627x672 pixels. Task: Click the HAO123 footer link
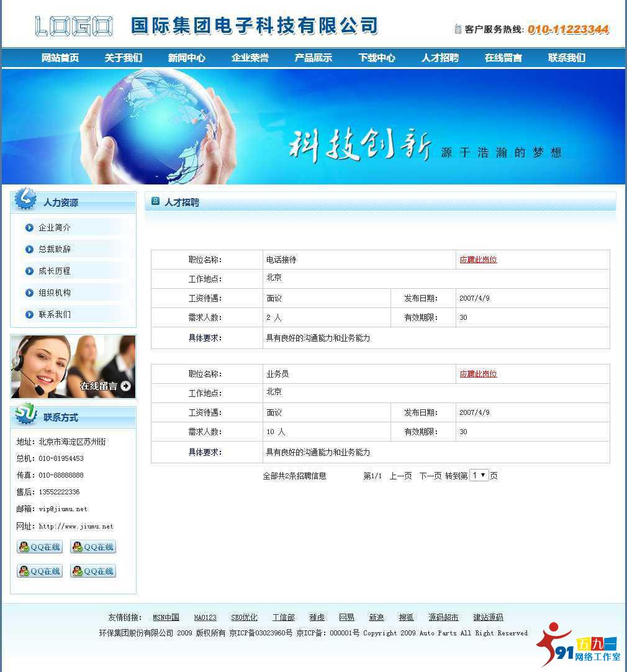pos(205,617)
